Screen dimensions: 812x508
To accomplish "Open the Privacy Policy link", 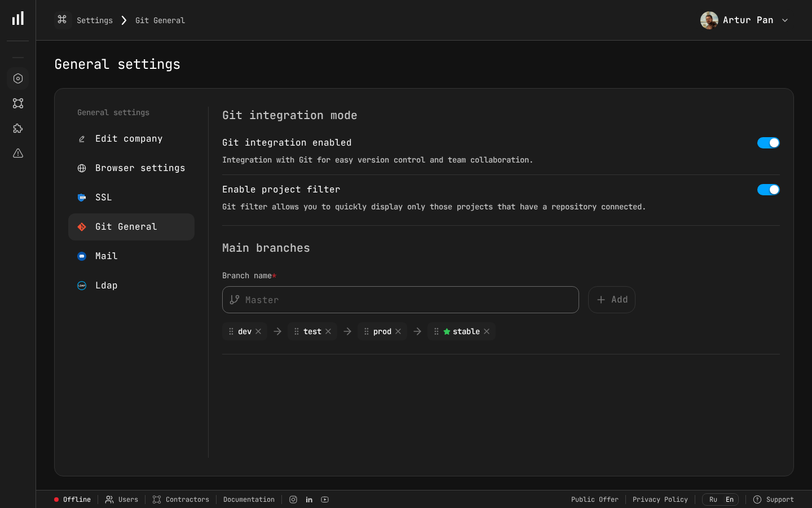I will tap(660, 500).
